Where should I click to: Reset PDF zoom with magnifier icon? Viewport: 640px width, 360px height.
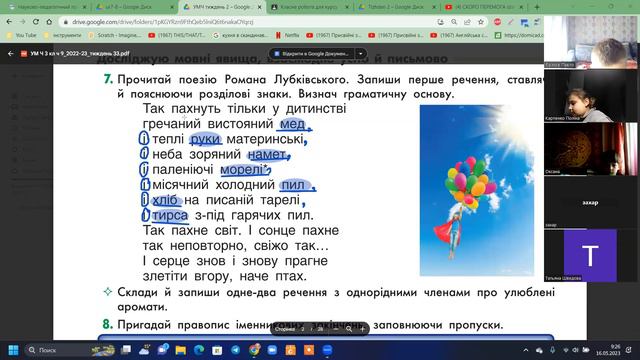click(x=349, y=329)
